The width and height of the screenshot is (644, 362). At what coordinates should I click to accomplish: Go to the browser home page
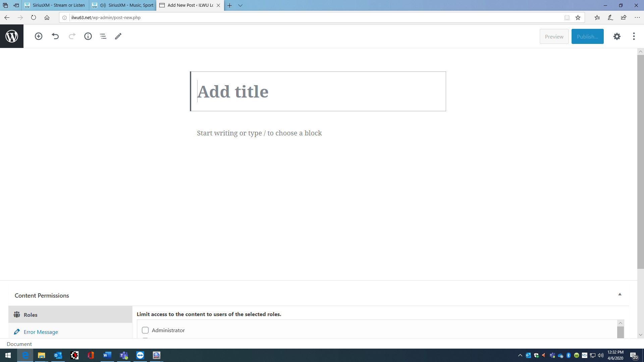[x=47, y=17]
